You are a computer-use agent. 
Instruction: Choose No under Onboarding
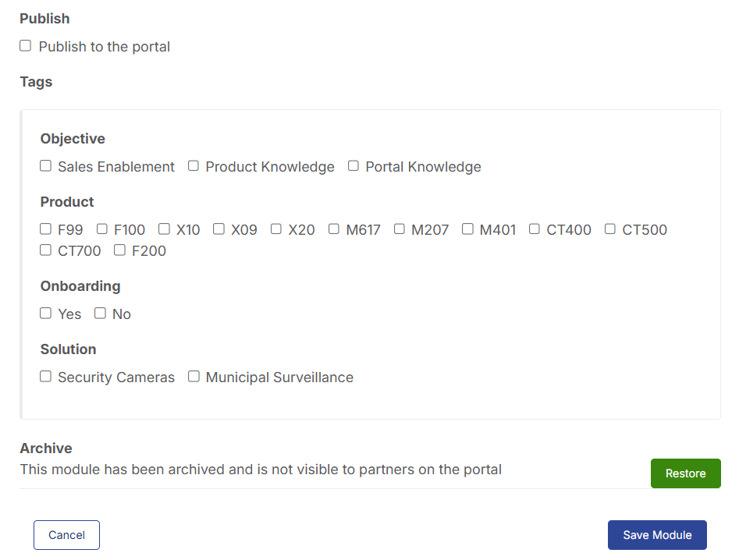[x=101, y=314]
